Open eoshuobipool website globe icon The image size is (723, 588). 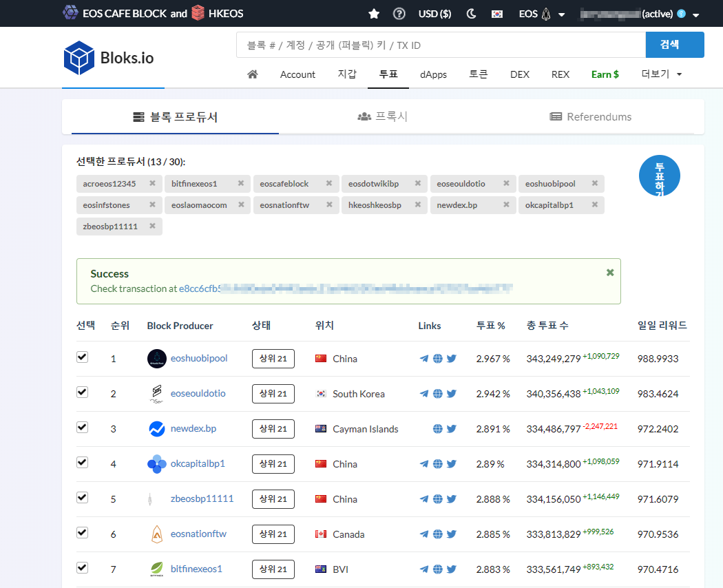tap(437, 359)
